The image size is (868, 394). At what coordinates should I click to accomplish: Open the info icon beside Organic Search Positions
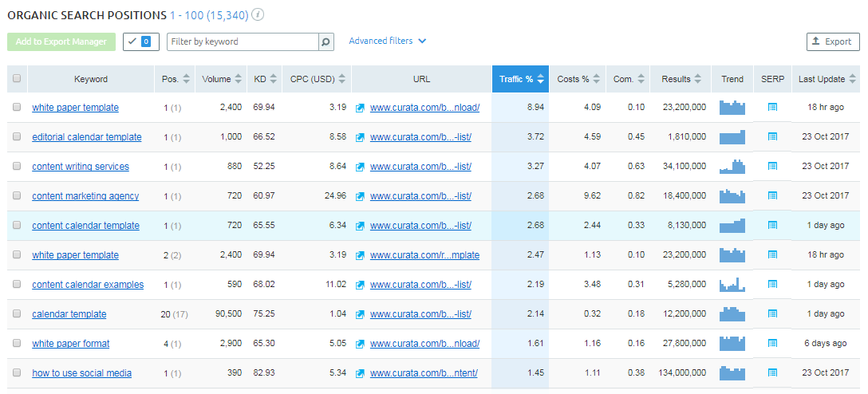click(258, 15)
